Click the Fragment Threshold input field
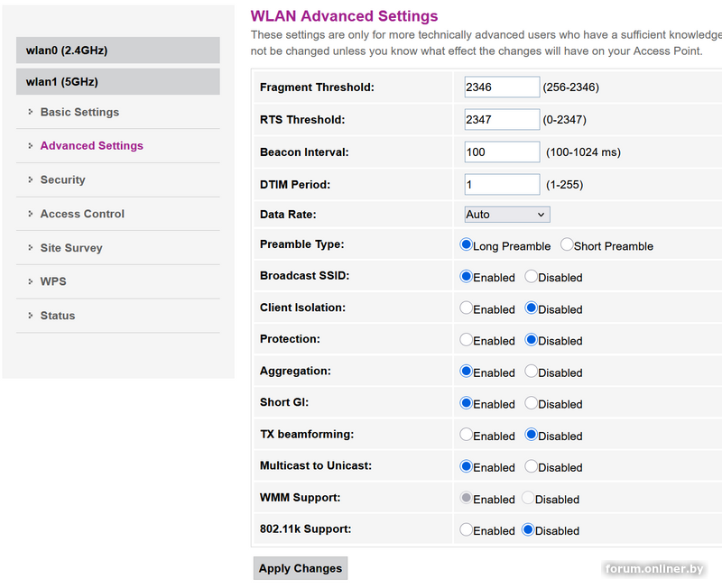The width and height of the screenshot is (722, 588). 502,87
